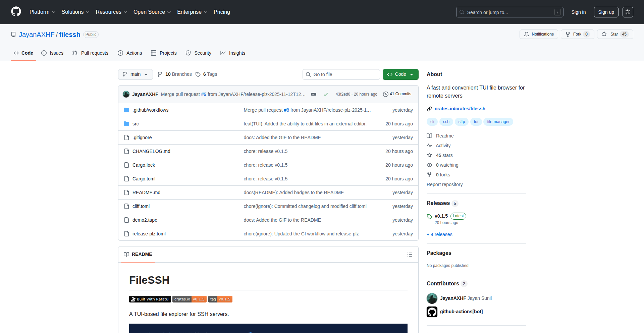The image size is (644, 333).
Task: Open README outline list icon
Action: (410, 255)
